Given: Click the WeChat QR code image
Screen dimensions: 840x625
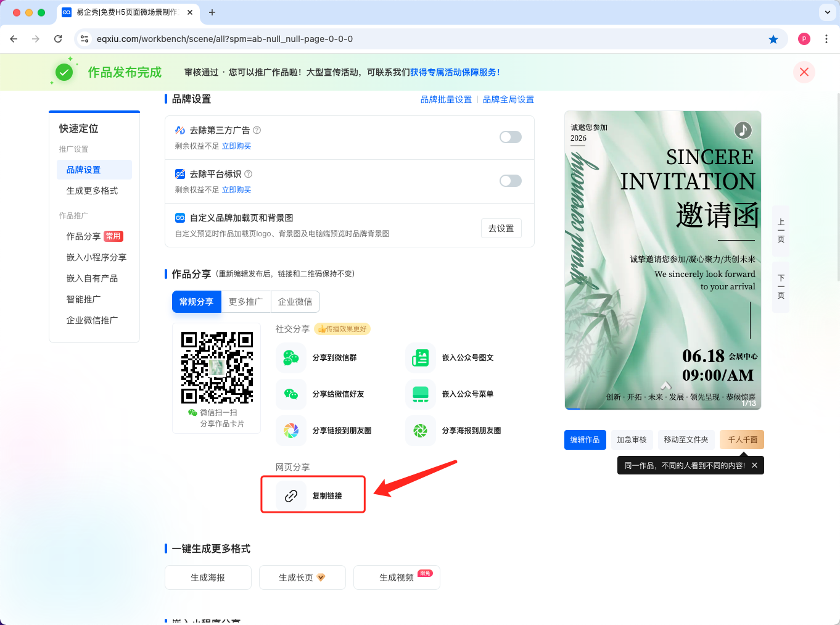Looking at the screenshot, I should tap(216, 367).
